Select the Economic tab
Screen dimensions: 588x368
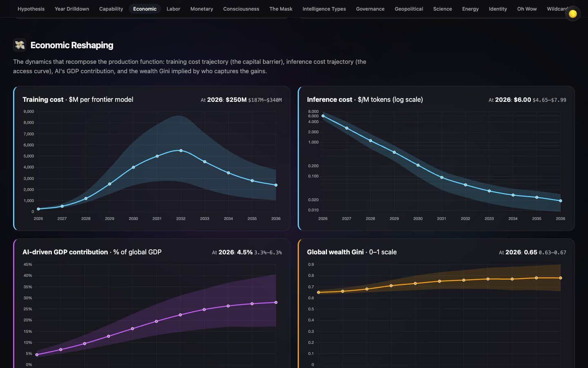[x=145, y=9]
